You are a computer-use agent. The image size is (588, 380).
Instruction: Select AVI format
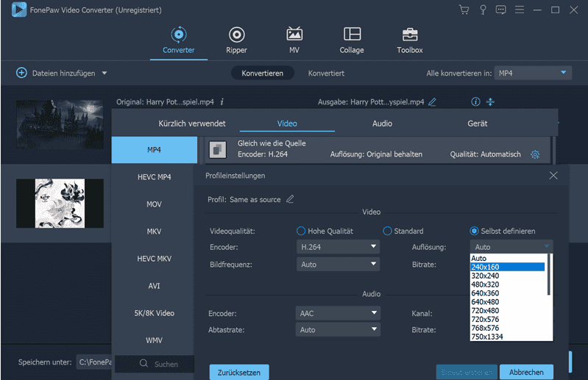pos(154,286)
